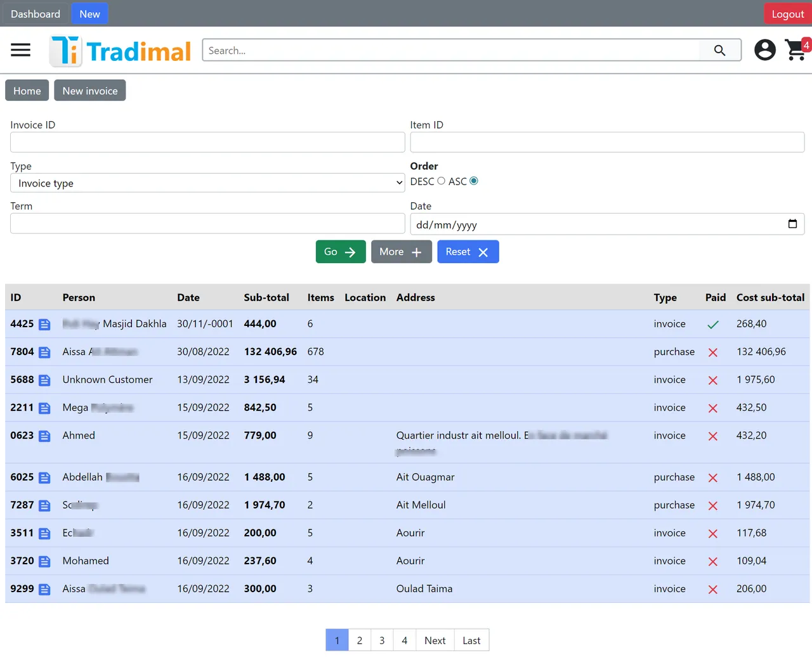Open the date picker calendar icon

click(x=792, y=224)
